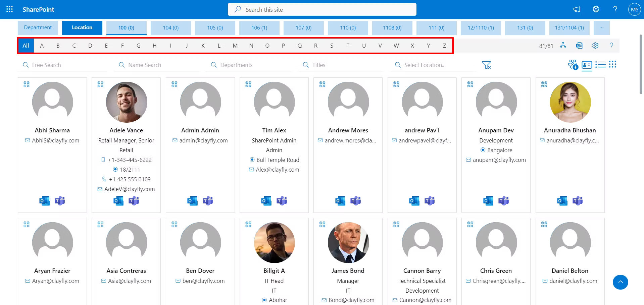Viewport: 644px width, 305px height.
Task: Filter by location 100 (0)
Action: tap(127, 28)
